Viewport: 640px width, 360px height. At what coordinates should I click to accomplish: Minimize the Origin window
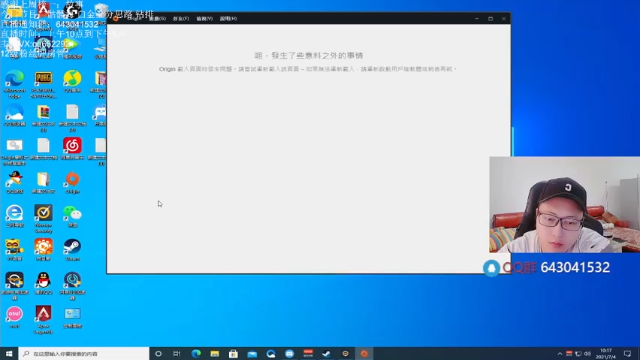point(477,18)
